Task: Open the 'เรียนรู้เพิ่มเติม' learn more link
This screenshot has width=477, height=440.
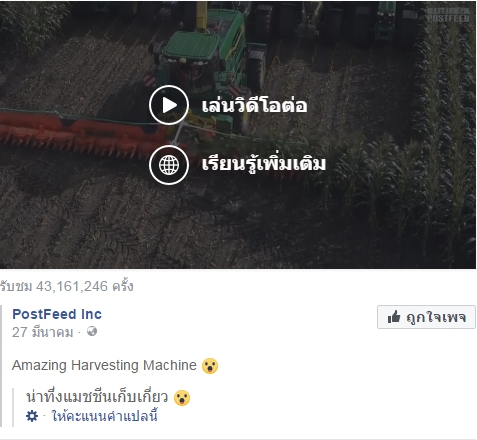Action: click(264, 163)
